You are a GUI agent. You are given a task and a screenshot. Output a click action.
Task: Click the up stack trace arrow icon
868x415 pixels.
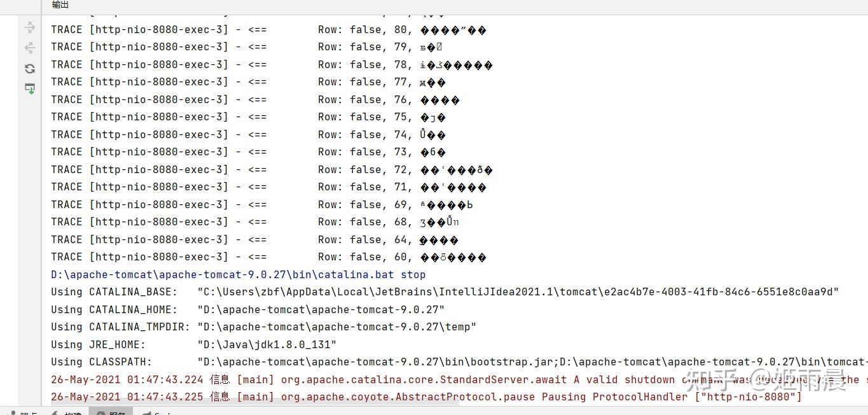[29, 27]
